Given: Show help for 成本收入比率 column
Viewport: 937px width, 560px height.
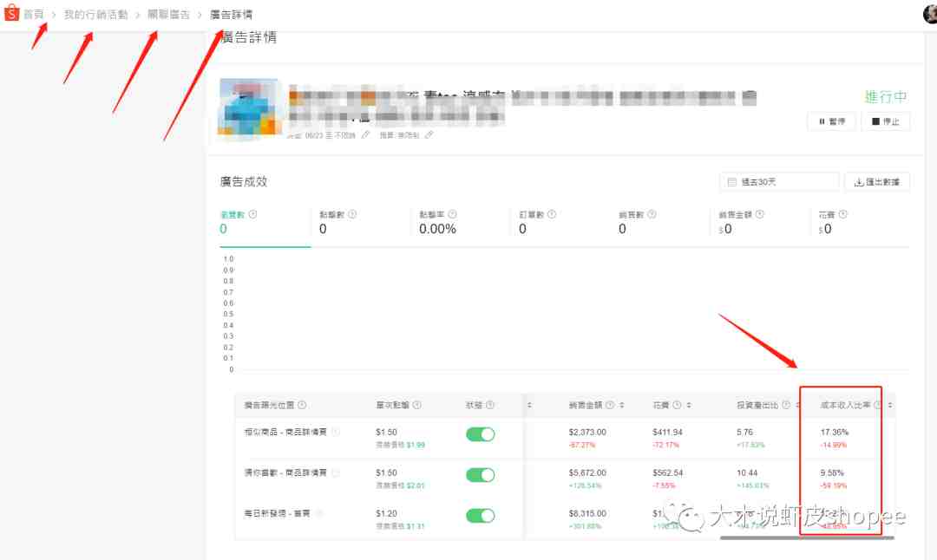Looking at the screenshot, I should tap(877, 405).
